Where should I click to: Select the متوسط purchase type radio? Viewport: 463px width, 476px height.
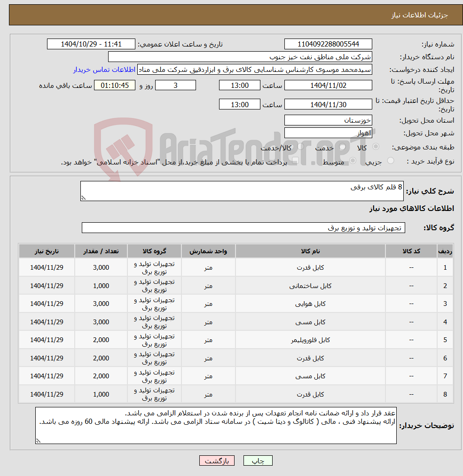353,161
